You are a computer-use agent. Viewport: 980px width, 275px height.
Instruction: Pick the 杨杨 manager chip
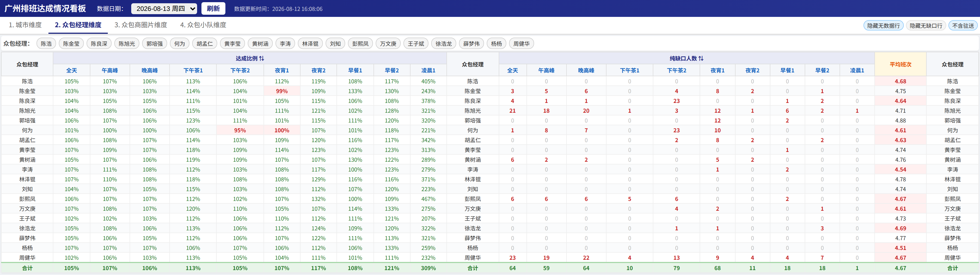pyautogui.click(x=497, y=43)
